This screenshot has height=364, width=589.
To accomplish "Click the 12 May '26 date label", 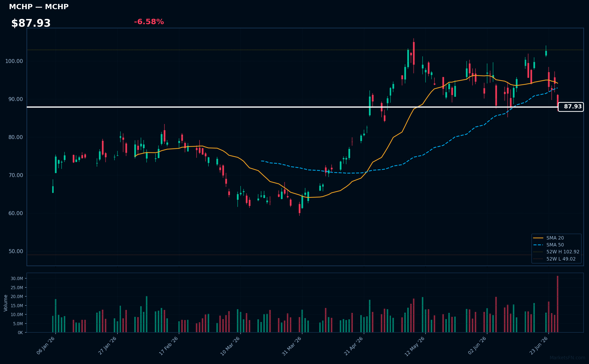I will 415,346.
